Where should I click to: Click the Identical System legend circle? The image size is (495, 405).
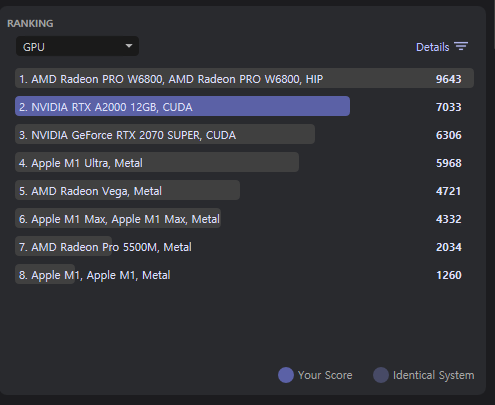[381, 375]
